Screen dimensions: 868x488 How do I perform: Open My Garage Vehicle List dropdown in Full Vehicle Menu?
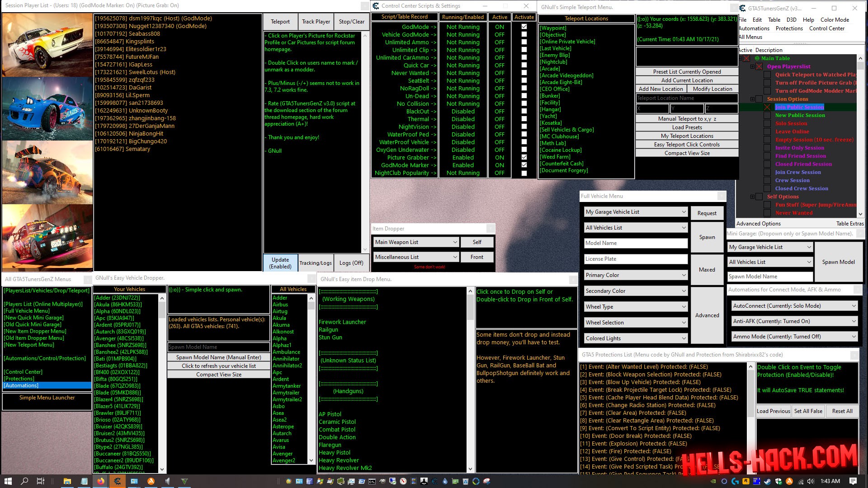[x=636, y=212]
